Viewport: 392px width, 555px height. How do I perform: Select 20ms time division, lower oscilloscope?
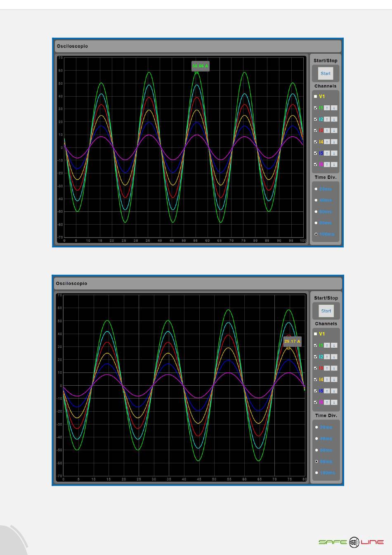tap(316, 427)
